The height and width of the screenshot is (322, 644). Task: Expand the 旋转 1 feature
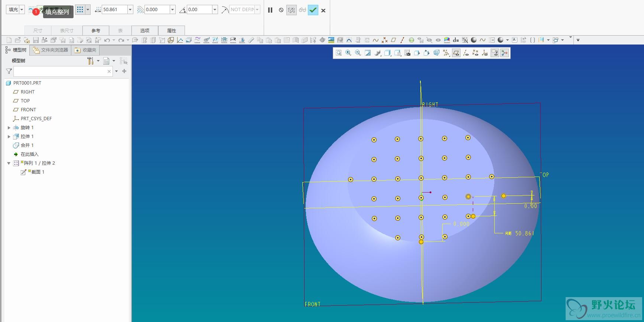(x=9, y=128)
